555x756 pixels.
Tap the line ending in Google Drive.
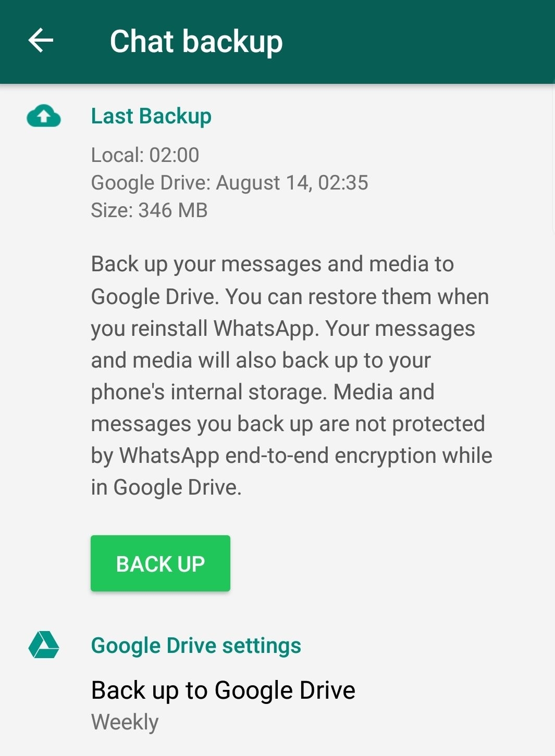pyautogui.click(x=166, y=487)
